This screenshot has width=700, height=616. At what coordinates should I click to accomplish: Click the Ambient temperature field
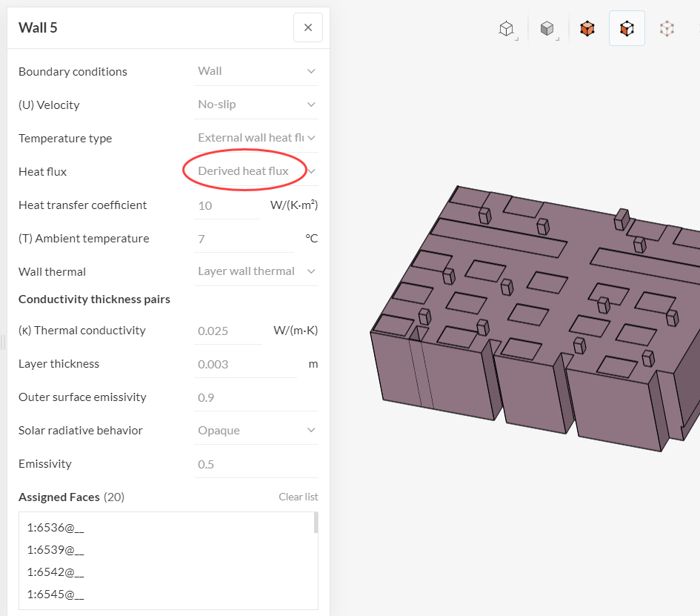tap(244, 239)
